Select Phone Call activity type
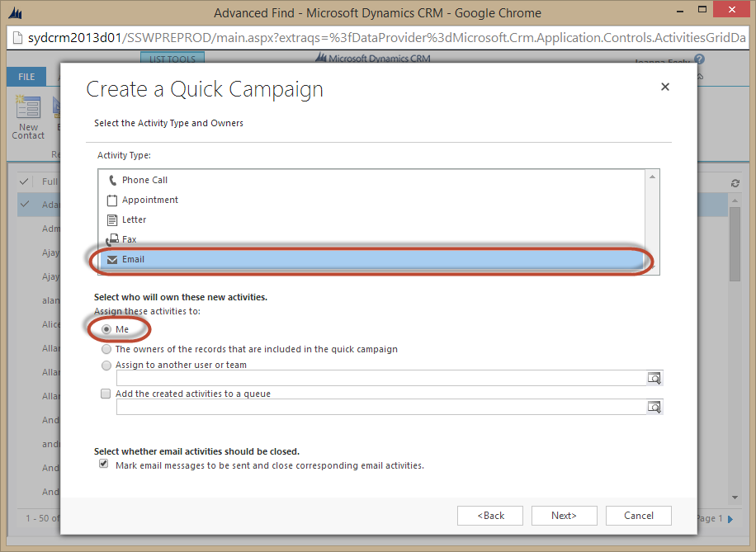This screenshot has height=552, width=756. pos(144,180)
